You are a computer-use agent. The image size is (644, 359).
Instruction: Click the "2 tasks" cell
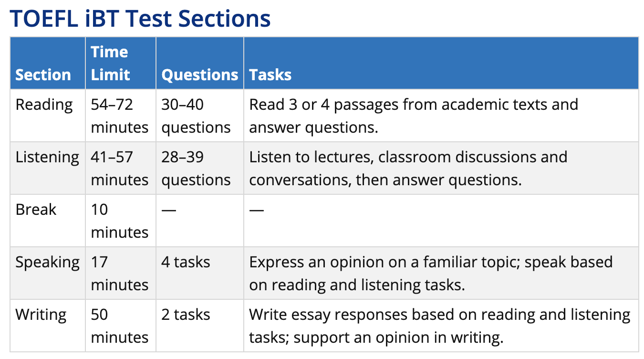186,315
